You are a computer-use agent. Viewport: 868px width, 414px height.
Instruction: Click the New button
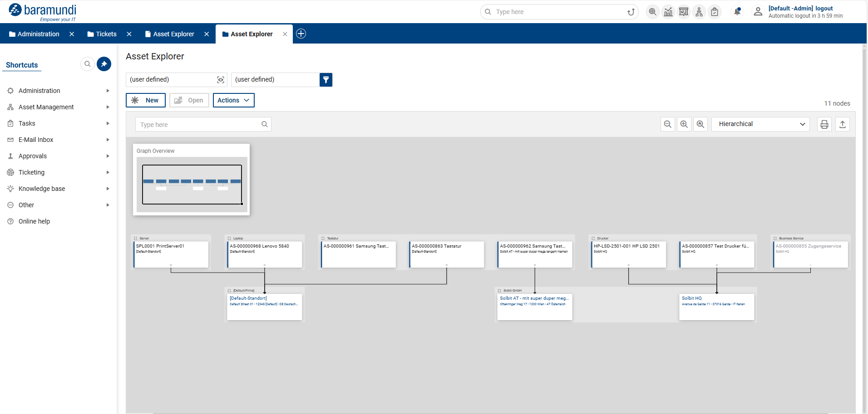[145, 100]
